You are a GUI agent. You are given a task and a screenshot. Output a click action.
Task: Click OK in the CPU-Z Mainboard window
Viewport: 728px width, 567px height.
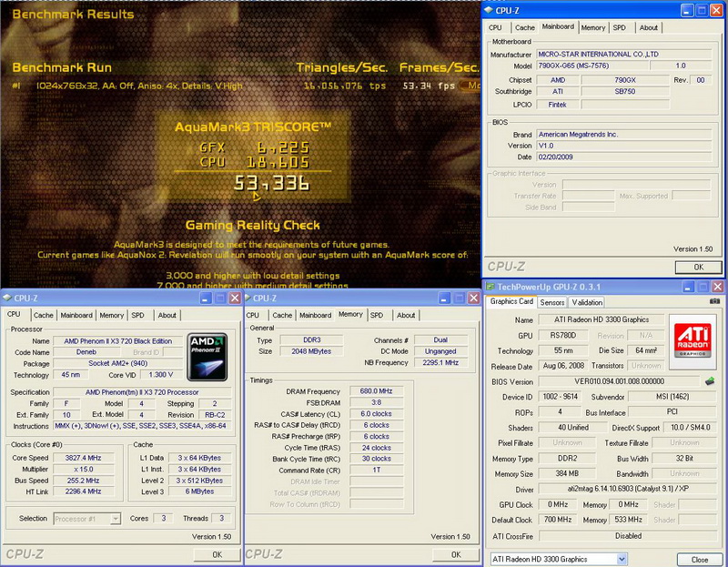pos(698,267)
